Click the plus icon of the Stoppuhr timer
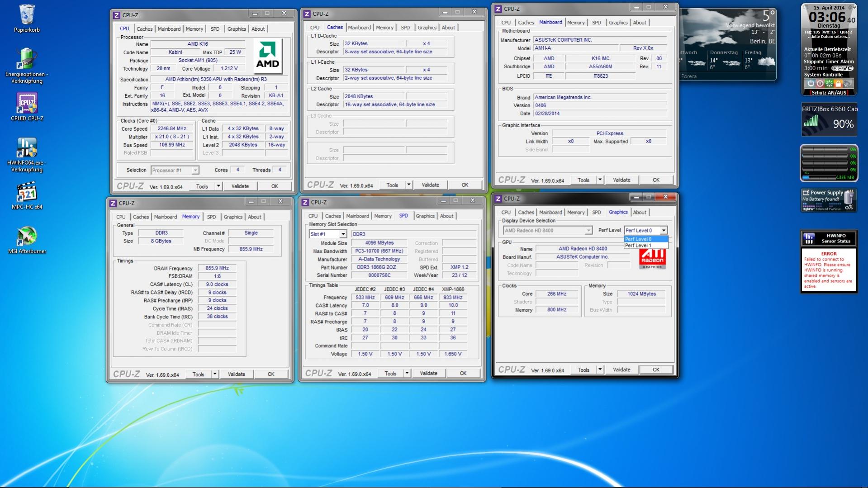868x488 pixels. 834,68
